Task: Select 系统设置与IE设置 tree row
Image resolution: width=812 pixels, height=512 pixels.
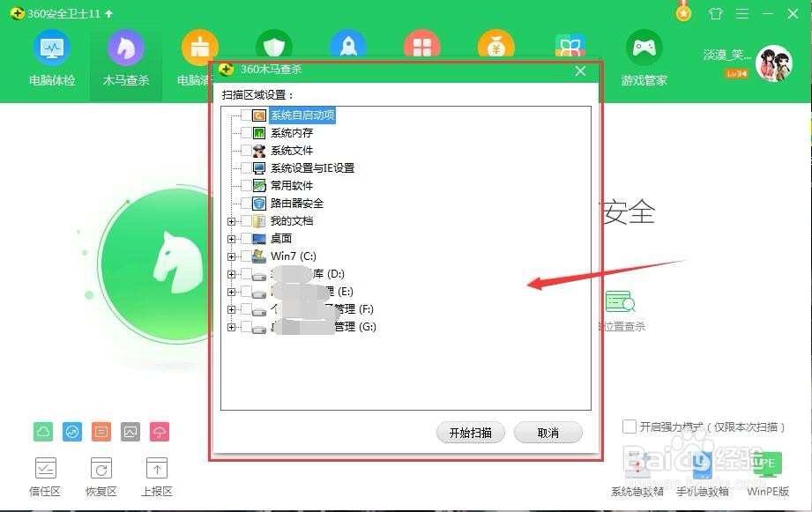Action: tap(312, 167)
